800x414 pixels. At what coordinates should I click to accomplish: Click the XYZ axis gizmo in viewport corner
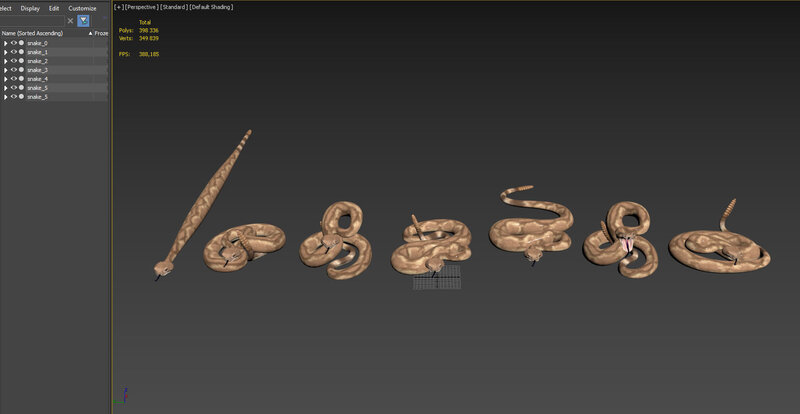point(122,397)
